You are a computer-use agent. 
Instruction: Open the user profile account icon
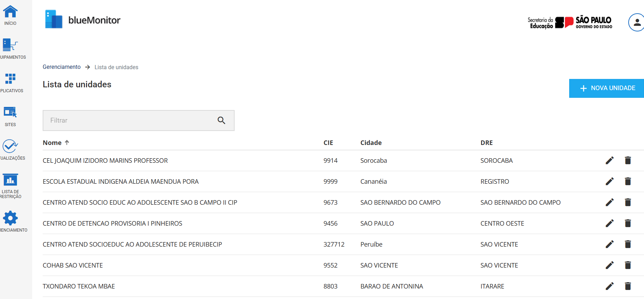[637, 22]
